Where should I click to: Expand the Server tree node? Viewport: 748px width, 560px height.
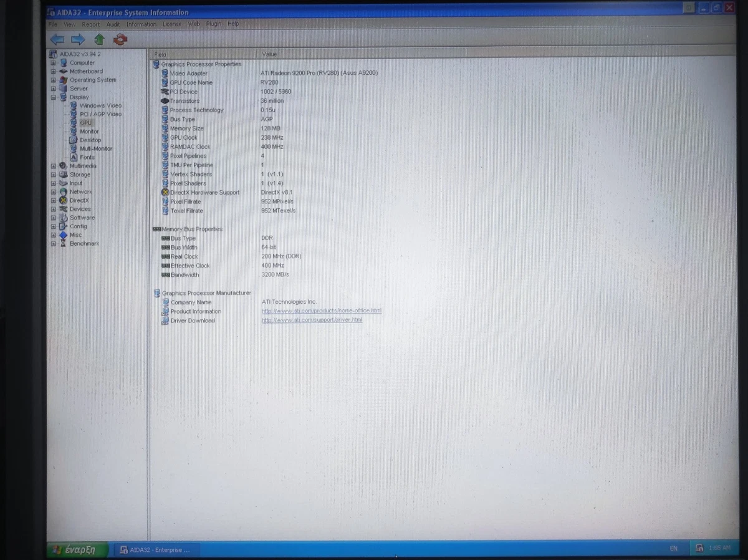click(x=53, y=89)
